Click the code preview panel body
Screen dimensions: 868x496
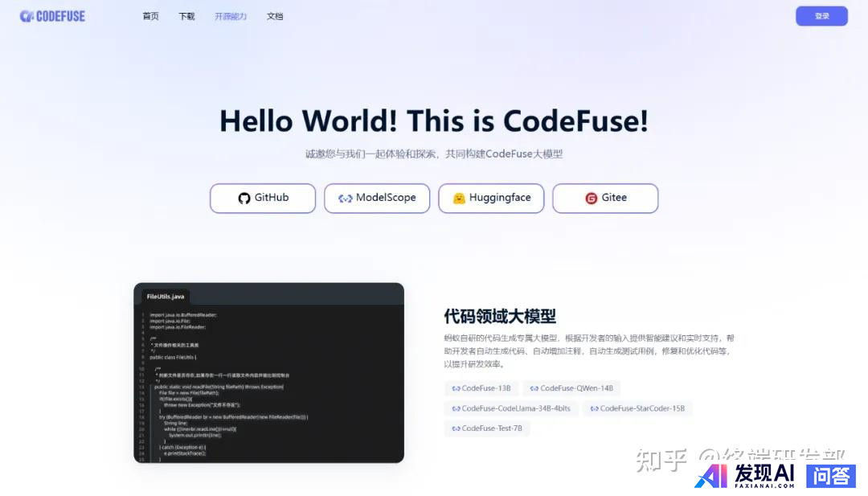(269, 383)
